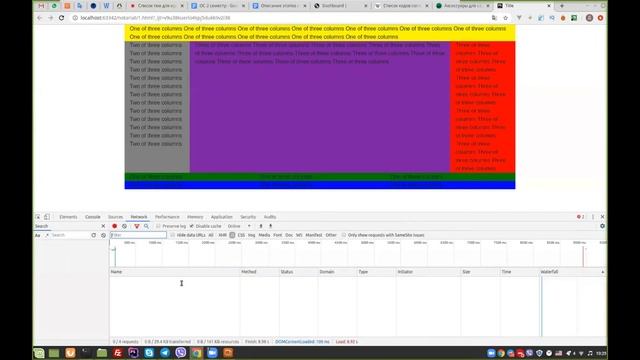This screenshot has height=360, width=640.
Task: Click the export HAR download arrow icon
Action: (270, 226)
